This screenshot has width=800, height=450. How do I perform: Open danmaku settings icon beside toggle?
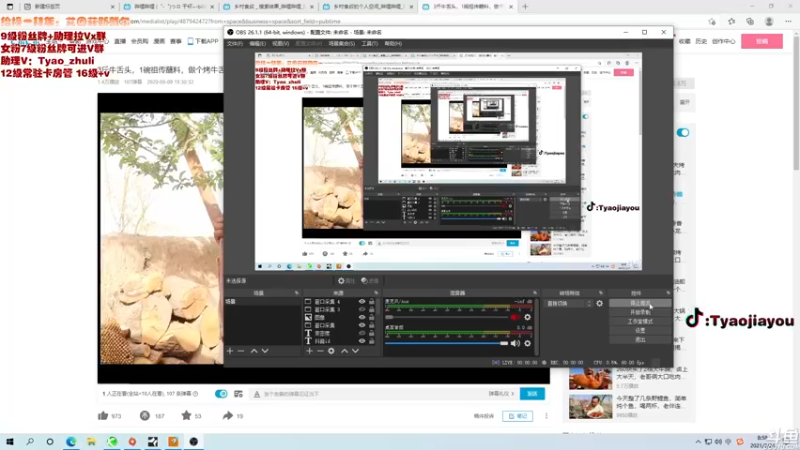pyautogui.click(x=238, y=394)
